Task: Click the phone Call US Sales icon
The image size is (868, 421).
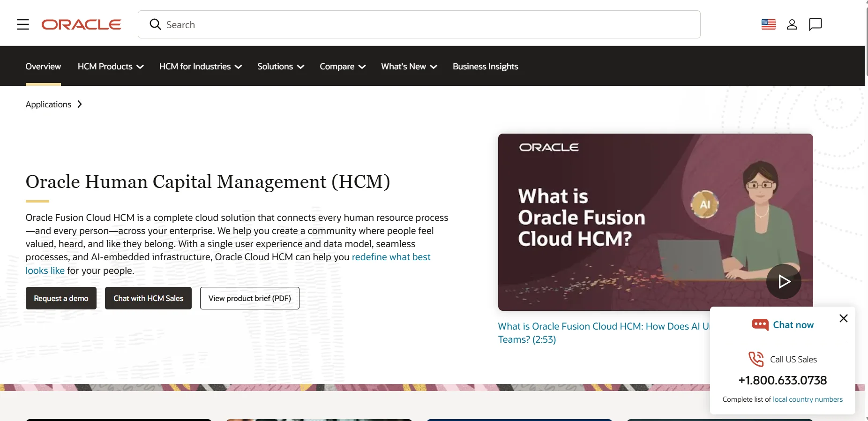Action: (x=756, y=359)
